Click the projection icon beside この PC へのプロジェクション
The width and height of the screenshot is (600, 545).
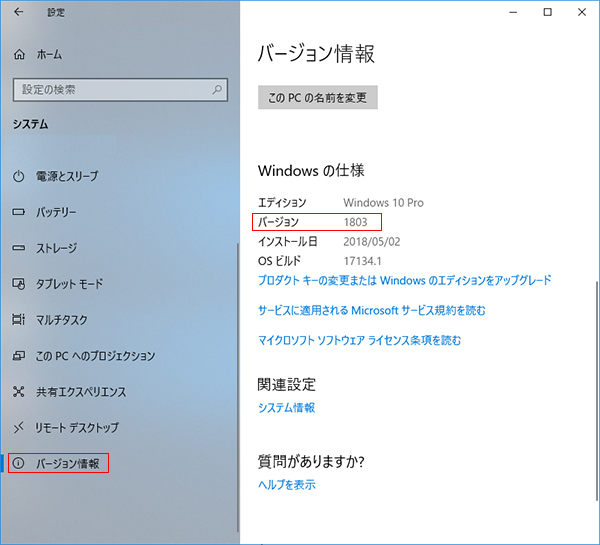point(19,356)
